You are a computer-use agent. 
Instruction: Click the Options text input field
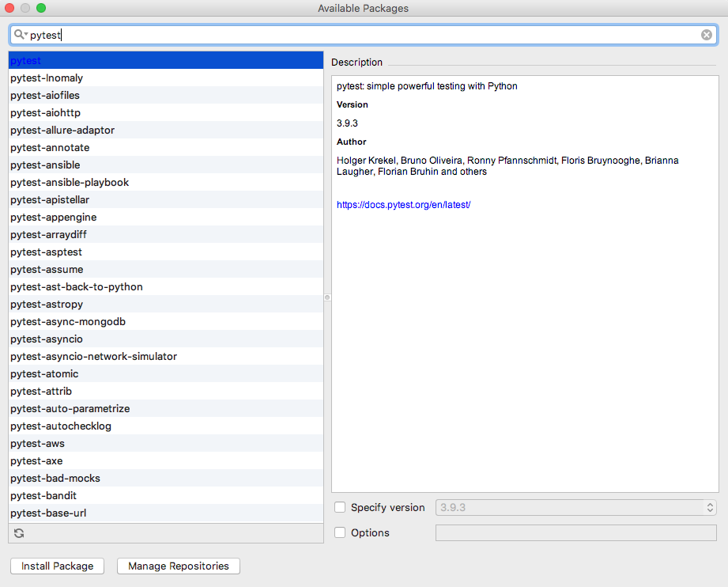[x=575, y=532]
